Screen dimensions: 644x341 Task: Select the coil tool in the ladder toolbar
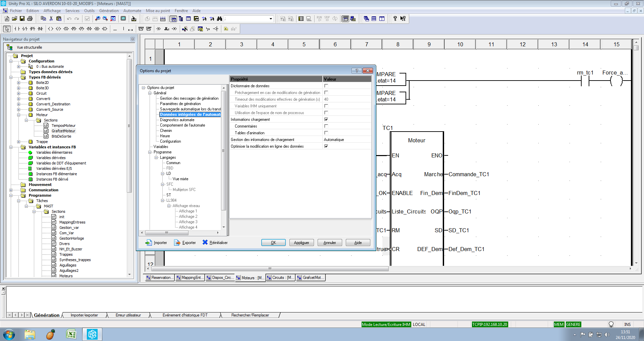(51, 29)
